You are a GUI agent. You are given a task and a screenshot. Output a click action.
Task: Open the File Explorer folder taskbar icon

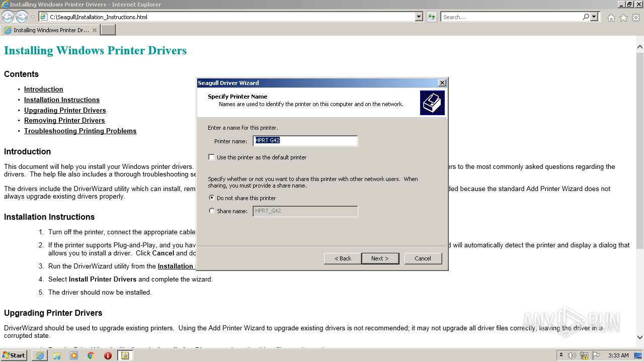(x=57, y=355)
